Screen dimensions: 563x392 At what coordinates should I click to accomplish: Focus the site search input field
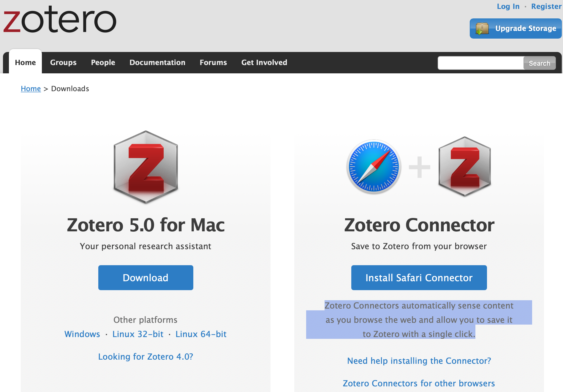click(481, 63)
